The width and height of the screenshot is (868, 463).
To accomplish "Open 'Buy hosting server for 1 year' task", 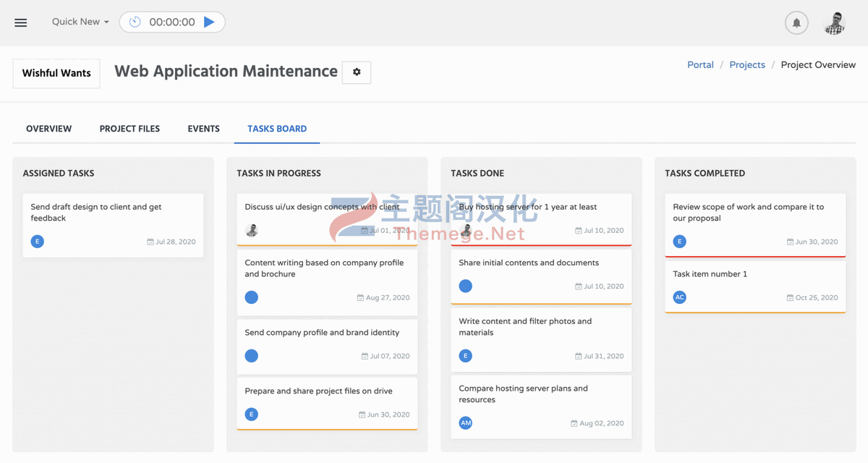I will pos(528,207).
